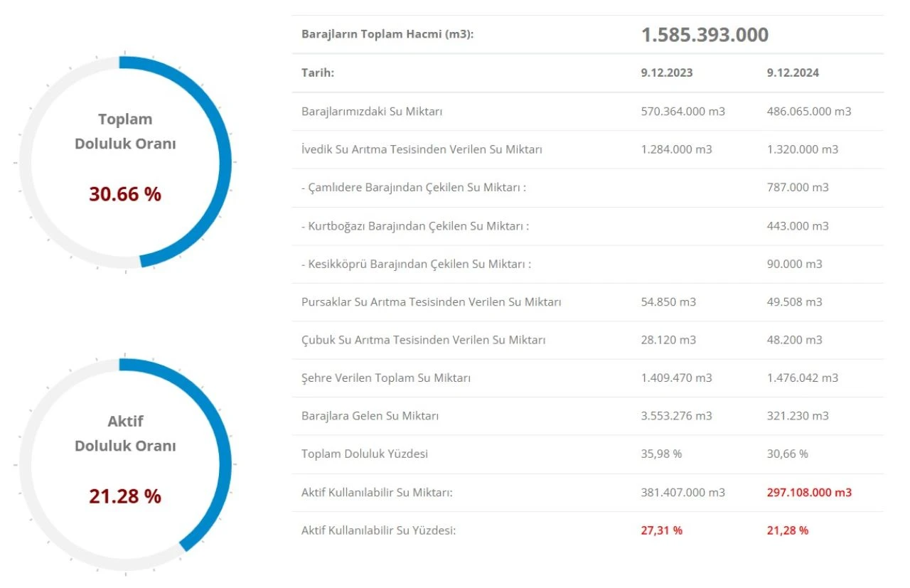Click the Barajlarımızdaki Su Miktarı row label
This screenshot has width=910, height=588.
(373, 112)
